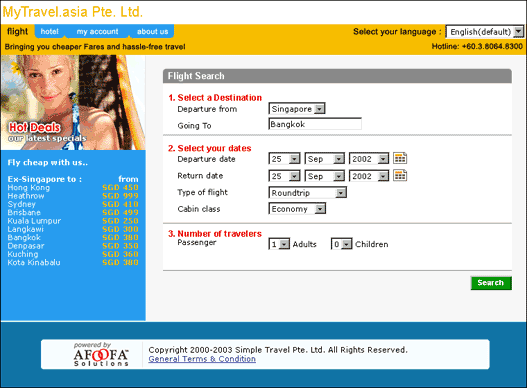Click the AFOOFA Solutions logo
527x388 pixels.
point(100,354)
